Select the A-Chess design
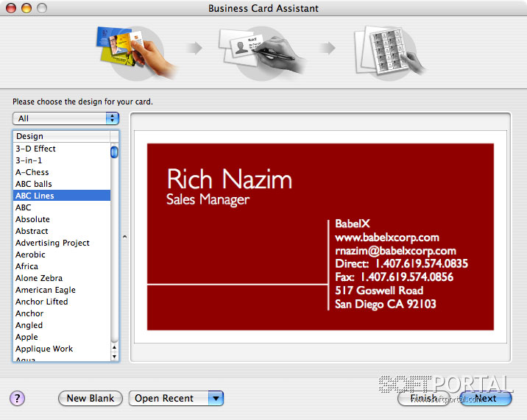The image size is (527, 420). (x=62, y=172)
